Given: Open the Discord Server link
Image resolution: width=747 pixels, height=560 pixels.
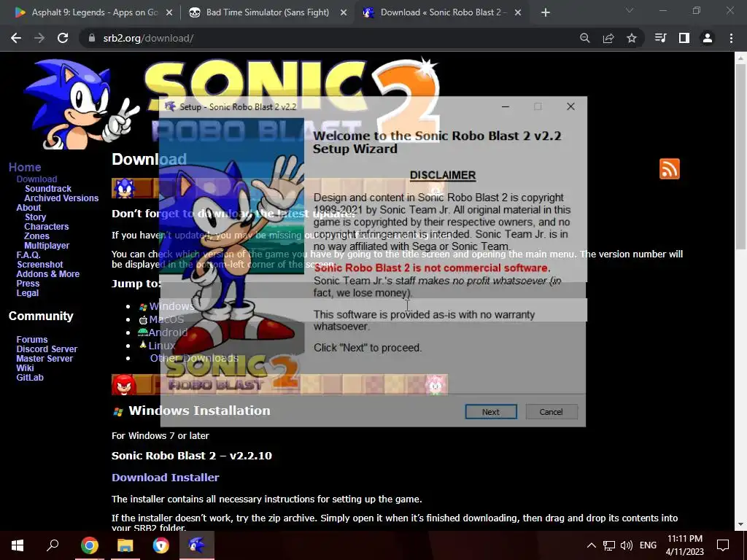Looking at the screenshot, I should click(x=47, y=349).
